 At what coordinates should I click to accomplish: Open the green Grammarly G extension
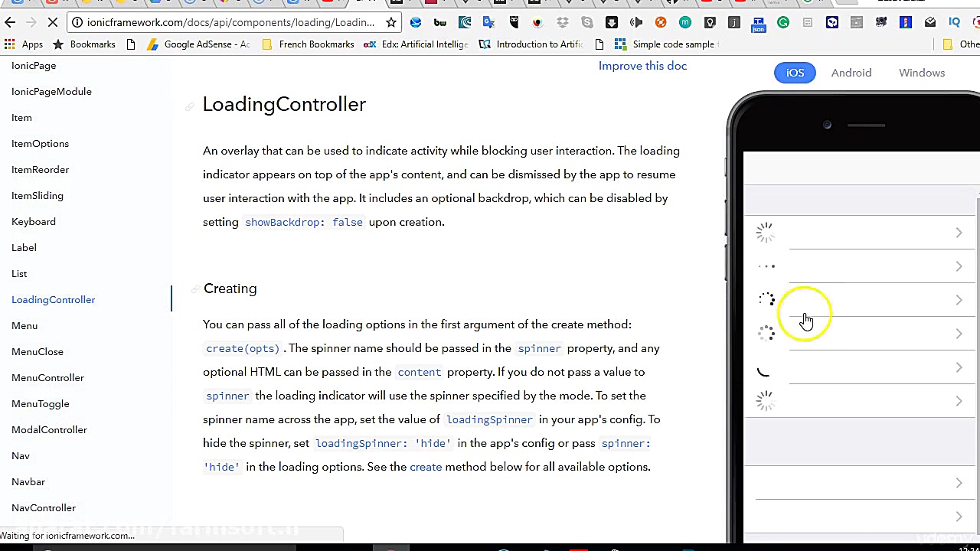click(x=783, y=22)
